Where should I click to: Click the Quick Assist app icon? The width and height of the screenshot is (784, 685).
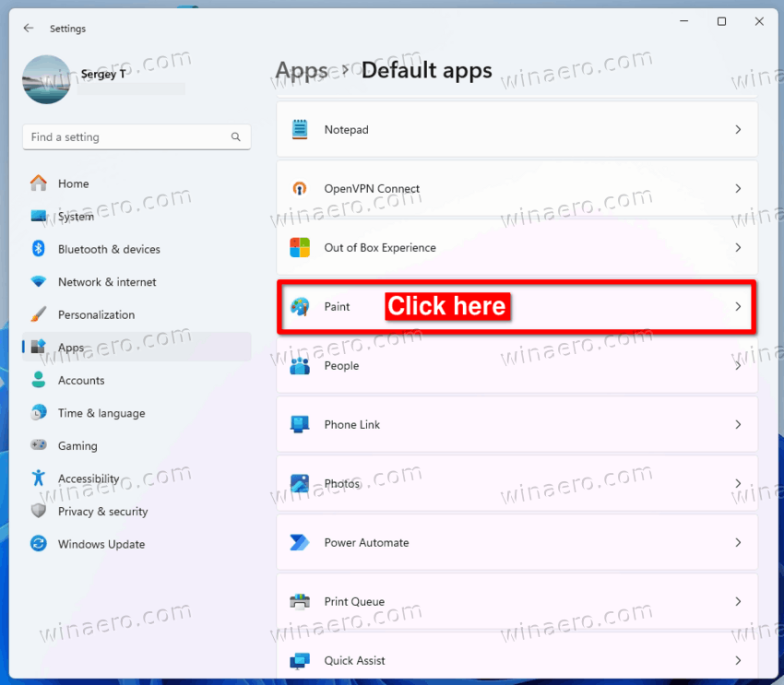tap(300, 660)
